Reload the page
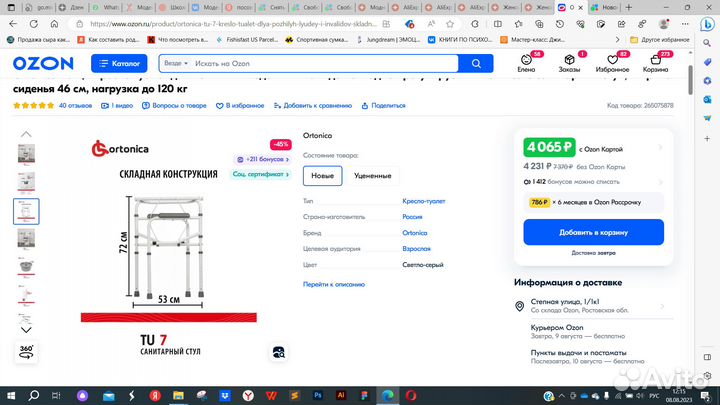This screenshot has height=405, width=720. [34, 24]
